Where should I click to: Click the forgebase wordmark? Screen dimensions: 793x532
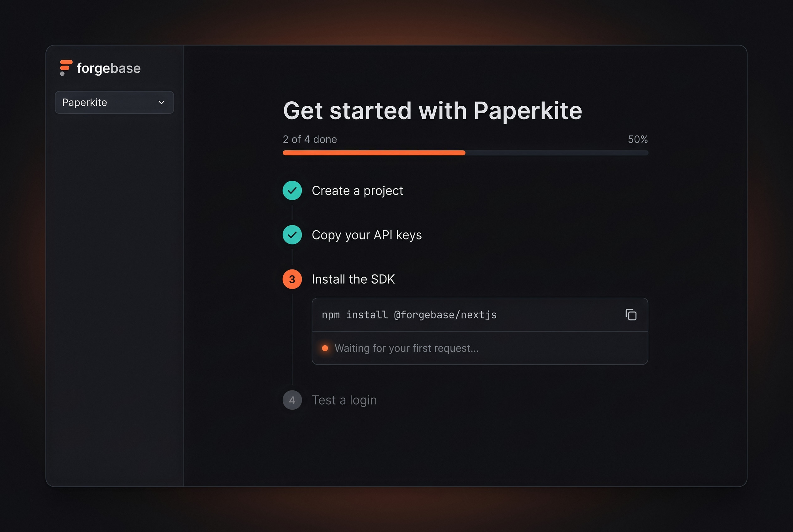[x=109, y=68]
